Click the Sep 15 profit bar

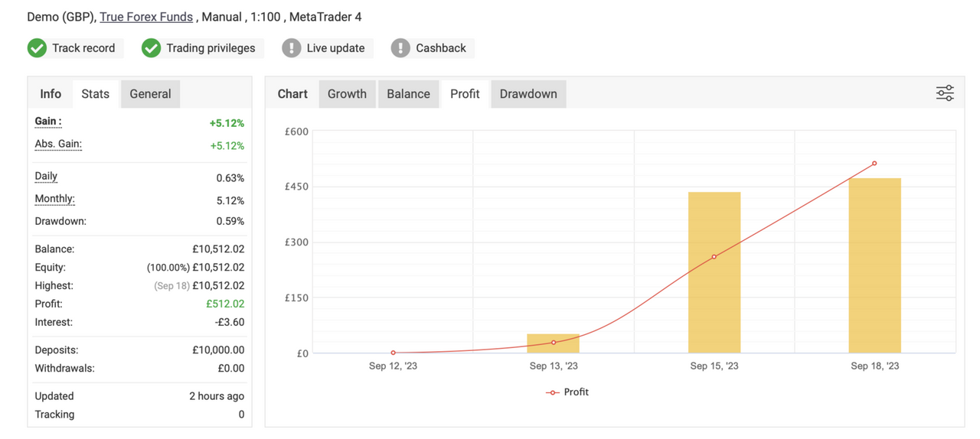(714, 291)
